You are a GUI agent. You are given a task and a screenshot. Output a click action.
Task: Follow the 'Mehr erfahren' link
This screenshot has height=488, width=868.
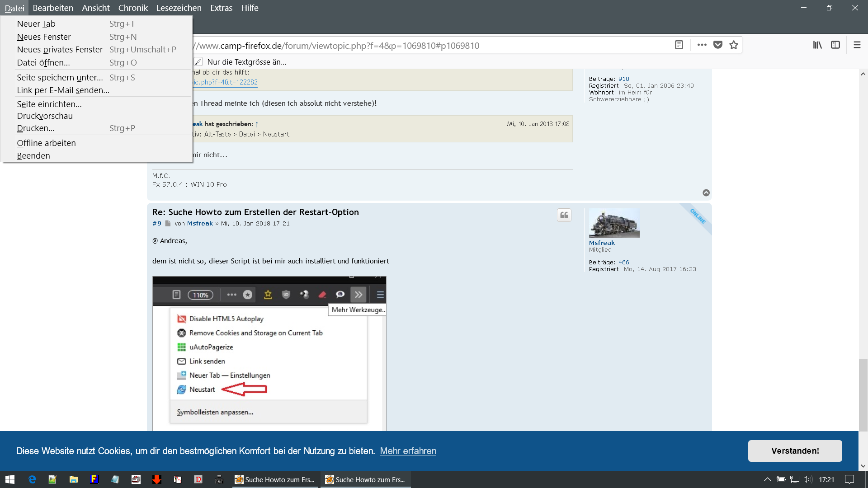click(x=408, y=451)
